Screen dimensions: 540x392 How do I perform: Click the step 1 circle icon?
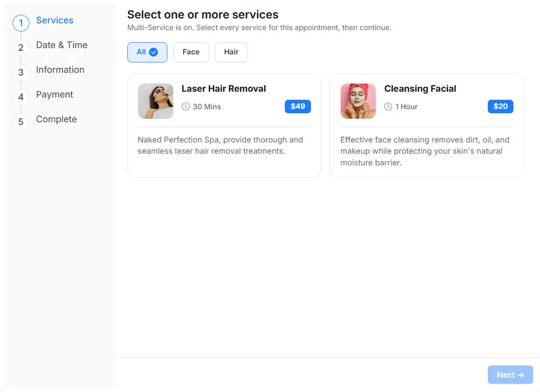point(20,23)
